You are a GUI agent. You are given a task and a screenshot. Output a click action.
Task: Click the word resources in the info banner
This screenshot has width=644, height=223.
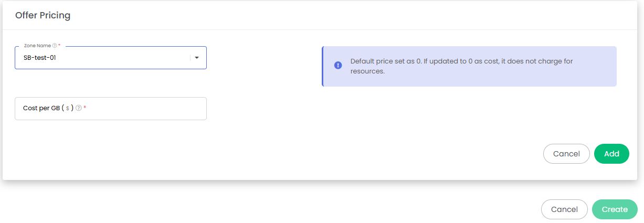tap(367, 71)
